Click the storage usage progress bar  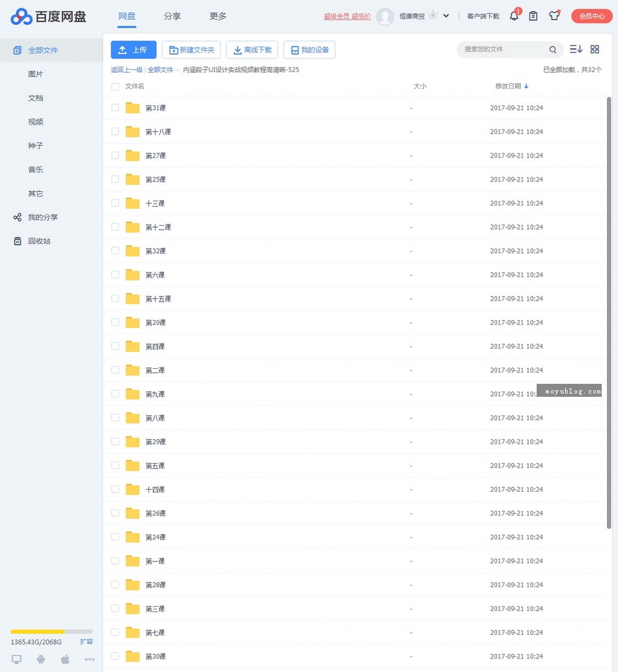52,632
